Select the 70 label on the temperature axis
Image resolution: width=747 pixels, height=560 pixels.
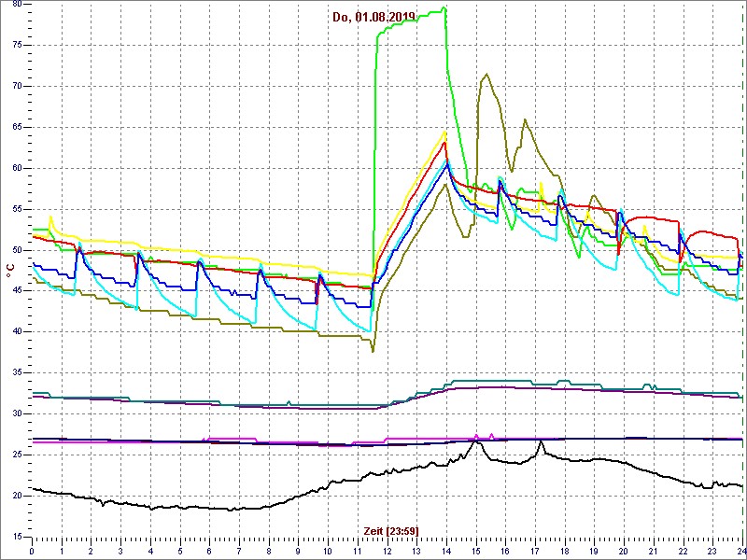(15, 86)
